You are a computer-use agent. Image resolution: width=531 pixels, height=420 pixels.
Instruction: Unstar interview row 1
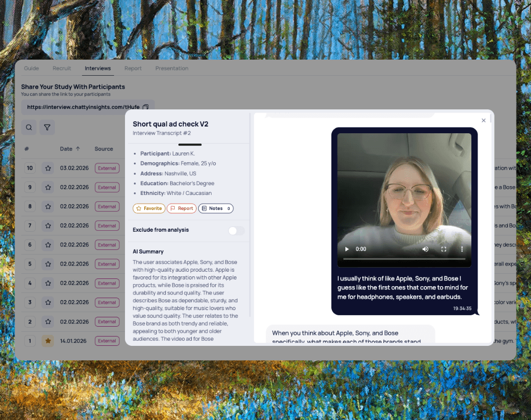click(x=48, y=341)
